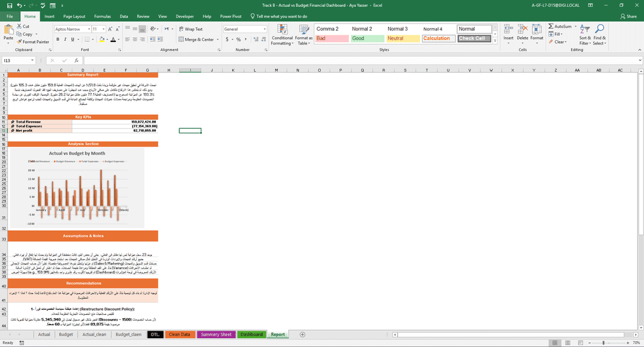
Task: Toggle Wrap Text for cell
Action: point(191,29)
